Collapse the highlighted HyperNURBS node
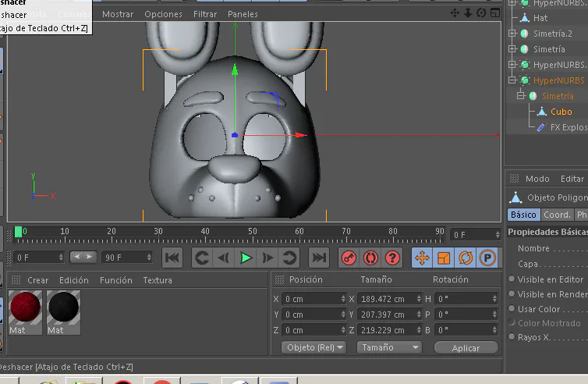Viewport: 588px width, 384px height. pos(512,80)
